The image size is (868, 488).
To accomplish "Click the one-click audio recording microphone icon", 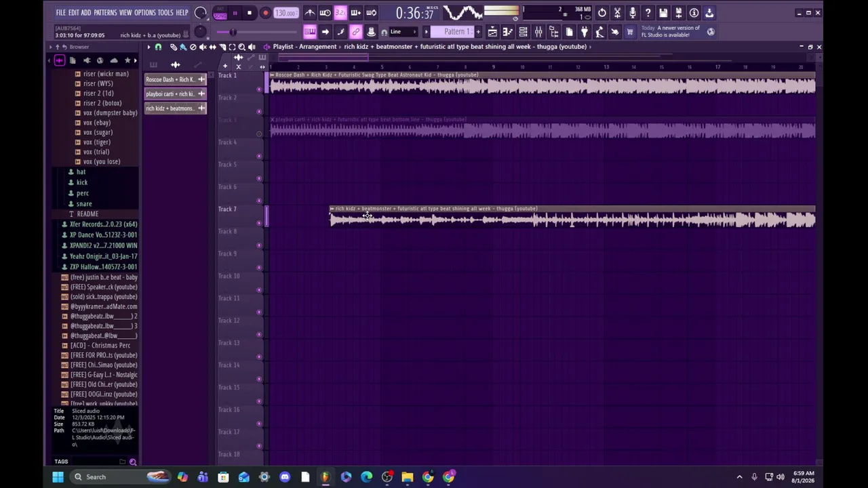I will click(x=633, y=13).
